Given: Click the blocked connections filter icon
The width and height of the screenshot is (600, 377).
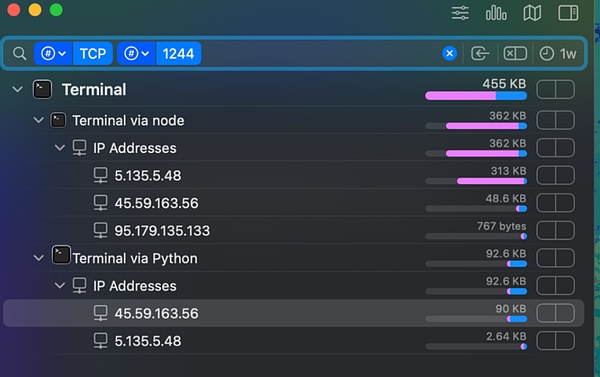Looking at the screenshot, I should point(515,54).
